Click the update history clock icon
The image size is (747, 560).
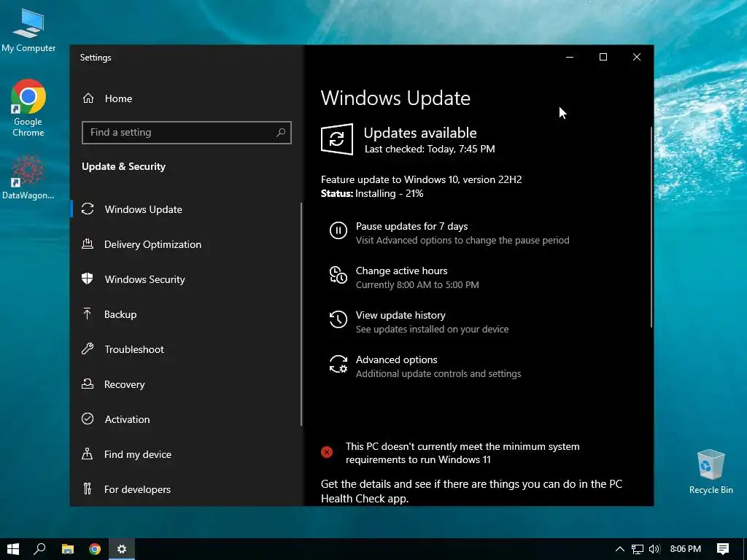tap(338, 319)
